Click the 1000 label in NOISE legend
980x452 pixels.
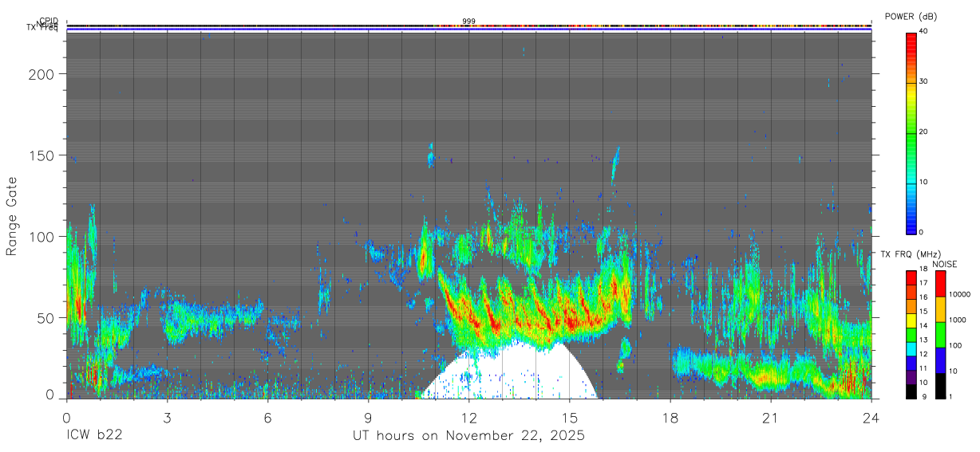point(957,320)
